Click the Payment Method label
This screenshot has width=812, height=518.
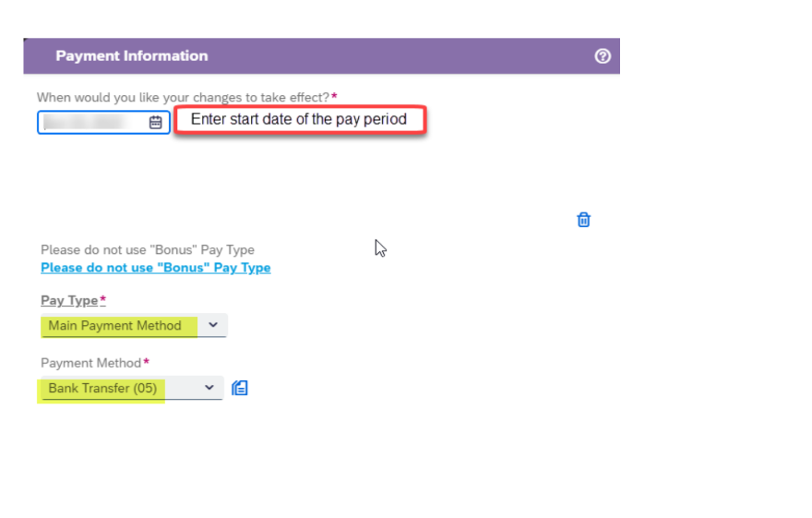click(x=90, y=363)
